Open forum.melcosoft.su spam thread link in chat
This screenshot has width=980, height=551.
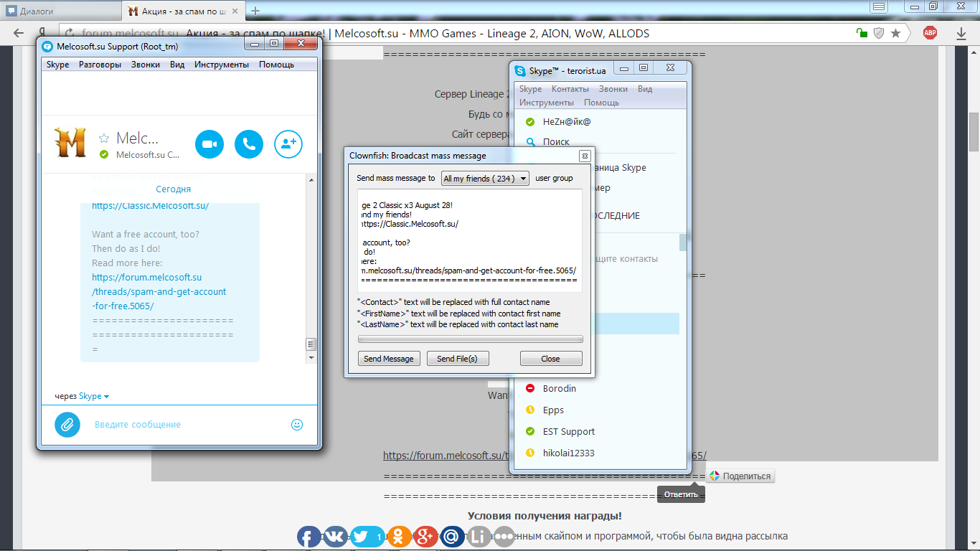click(159, 291)
